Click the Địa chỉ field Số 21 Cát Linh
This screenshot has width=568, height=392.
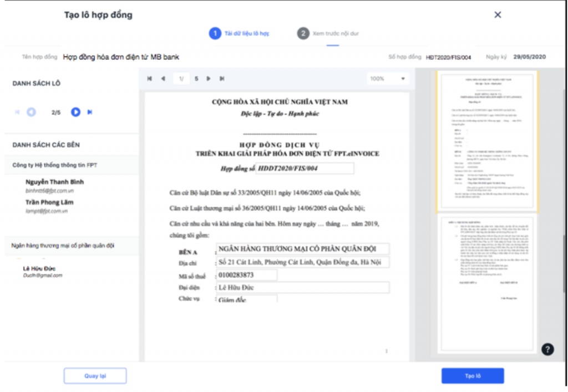[x=303, y=262]
